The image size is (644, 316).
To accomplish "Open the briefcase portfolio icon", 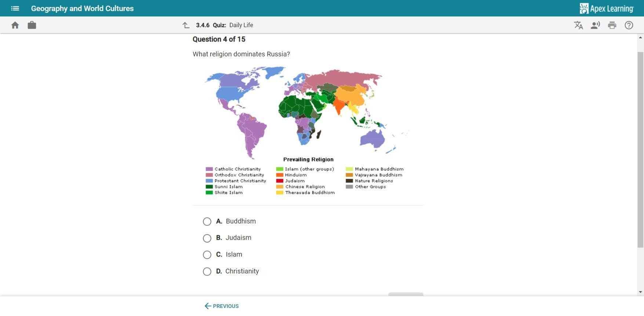I will [32, 25].
